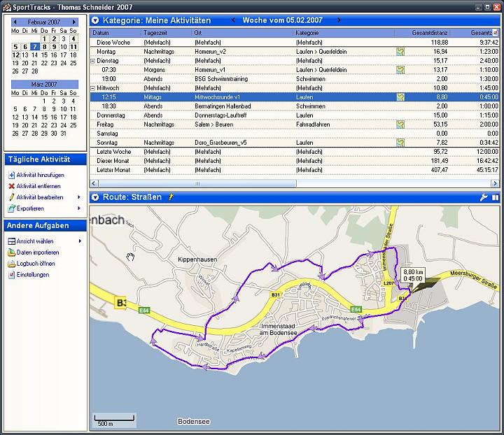This screenshot has height=435, width=504.
Task: Click Daten importieren link
Action: tap(38, 252)
